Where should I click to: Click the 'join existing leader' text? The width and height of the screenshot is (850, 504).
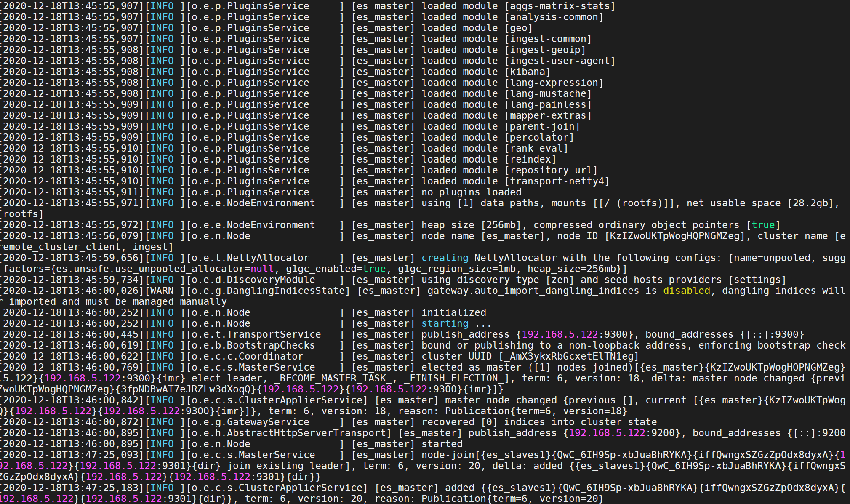(286, 466)
